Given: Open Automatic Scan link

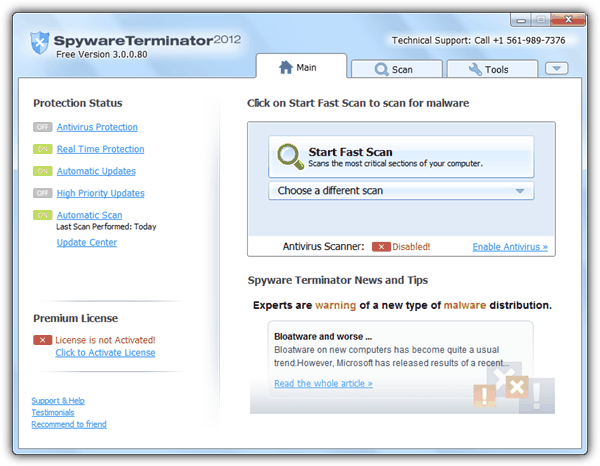Looking at the screenshot, I should [x=90, y=215].
